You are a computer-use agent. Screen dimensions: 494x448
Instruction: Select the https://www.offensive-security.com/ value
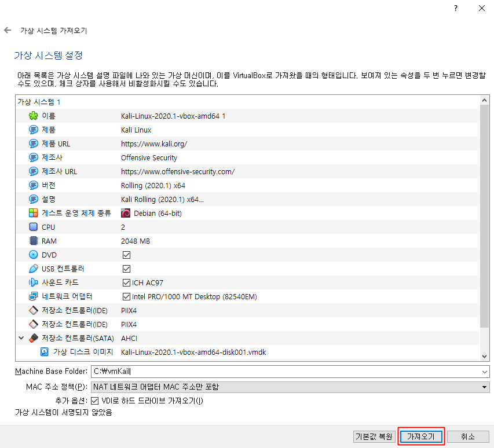click(178, 171)
